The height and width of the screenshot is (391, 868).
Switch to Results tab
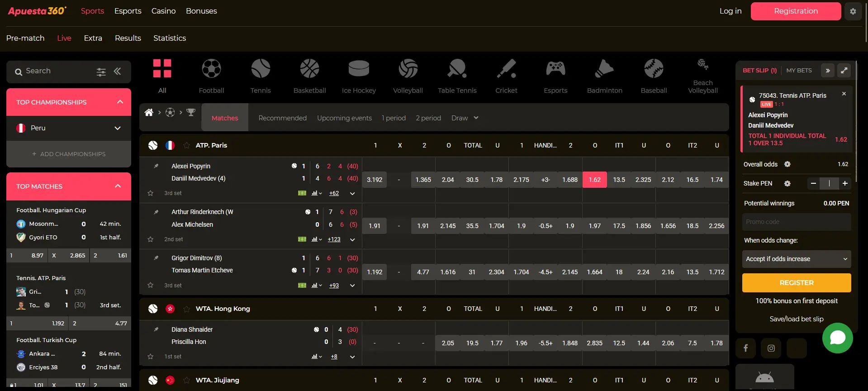[x=128, y=38]
